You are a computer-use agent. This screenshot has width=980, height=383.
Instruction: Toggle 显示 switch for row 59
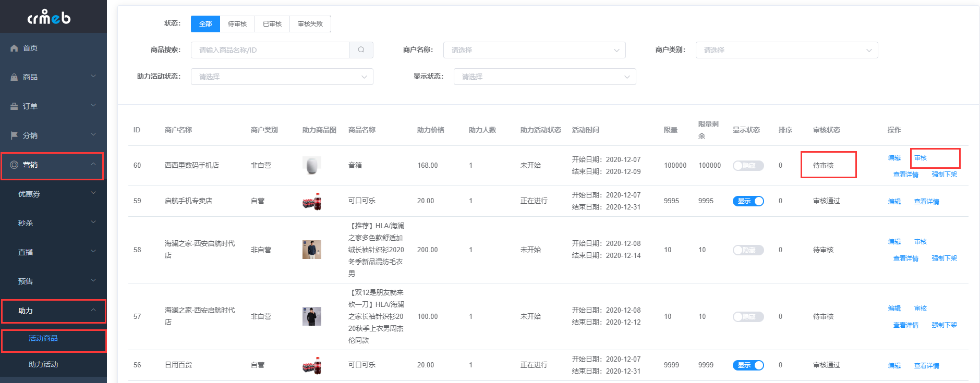(748, 201)
